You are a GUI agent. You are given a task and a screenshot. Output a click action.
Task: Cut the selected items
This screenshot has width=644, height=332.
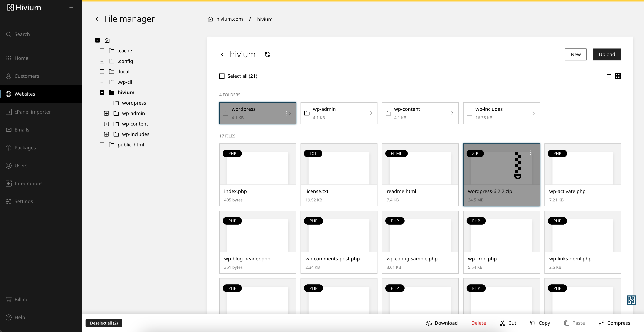tap(508, 323)
